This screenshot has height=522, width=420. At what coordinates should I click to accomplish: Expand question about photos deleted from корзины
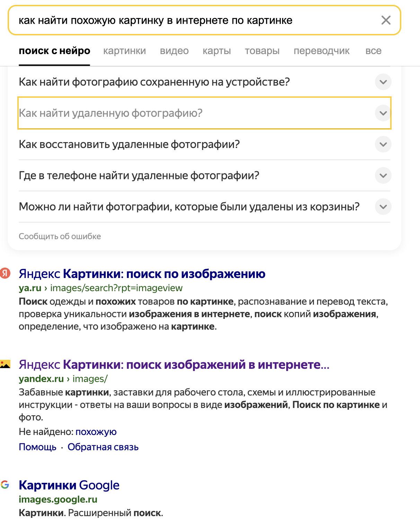(x=383, y=207)
